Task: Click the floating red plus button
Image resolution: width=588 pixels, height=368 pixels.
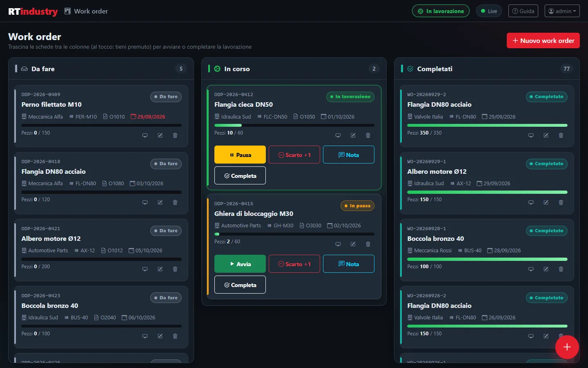Action: (567, 347)
